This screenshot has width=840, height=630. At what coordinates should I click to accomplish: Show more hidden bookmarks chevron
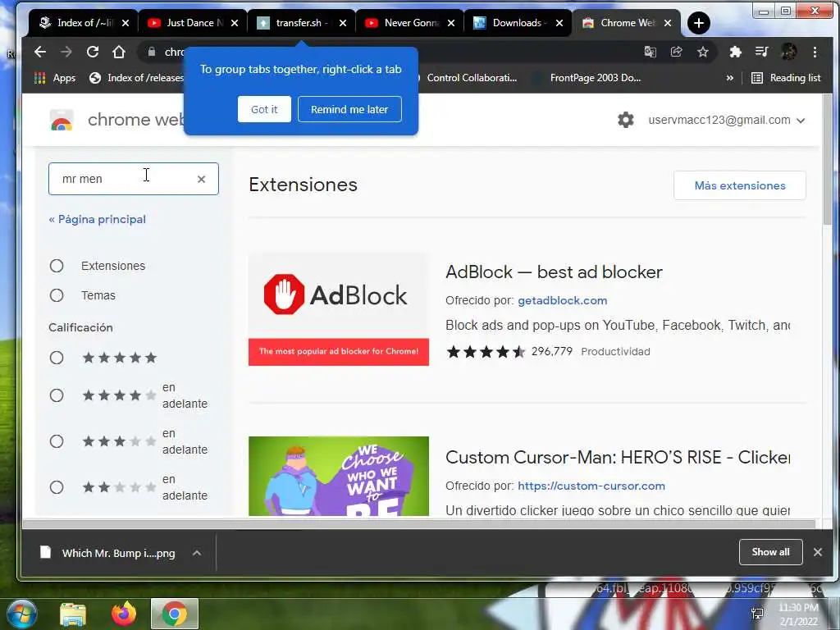729,78
